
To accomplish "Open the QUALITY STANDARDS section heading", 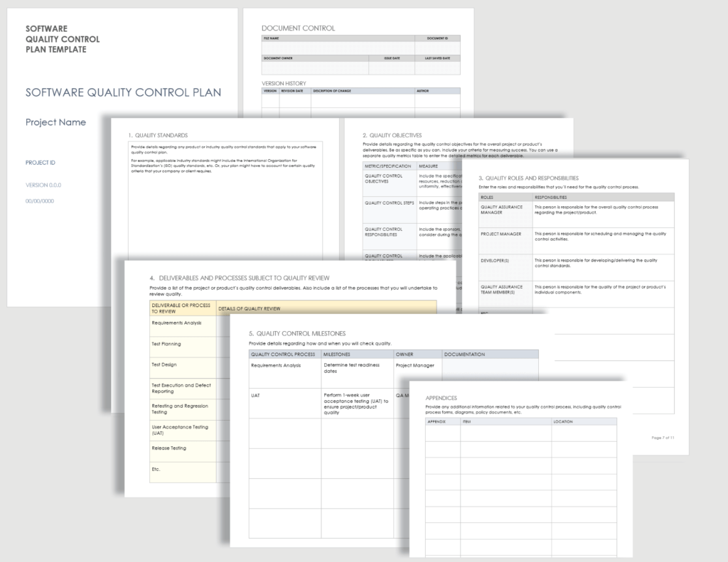I will [x=158, y=135].
